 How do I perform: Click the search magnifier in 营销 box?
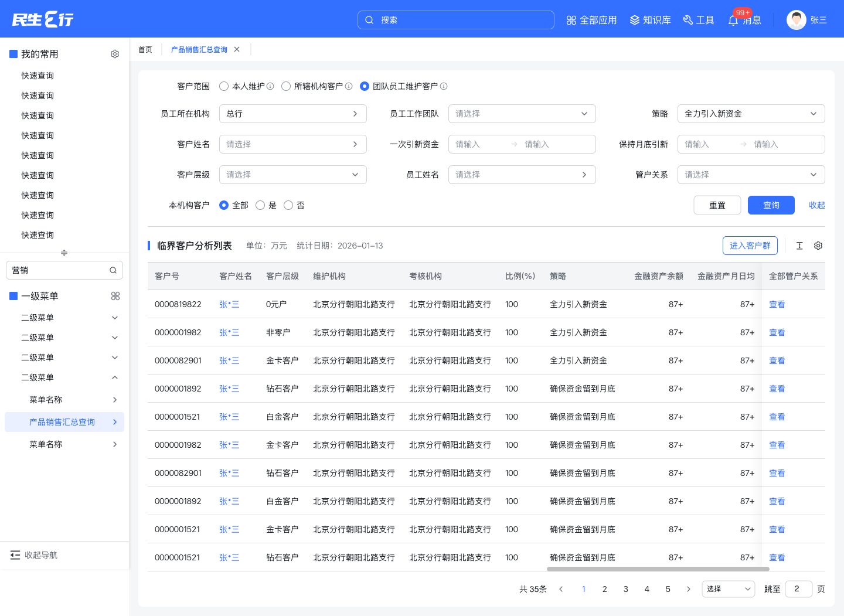pos(113,270)
